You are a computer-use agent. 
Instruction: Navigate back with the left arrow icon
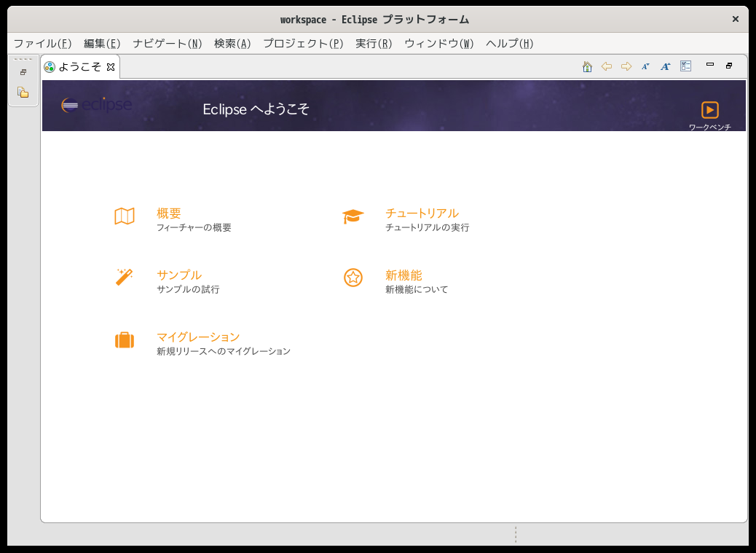tap(607, 66)
